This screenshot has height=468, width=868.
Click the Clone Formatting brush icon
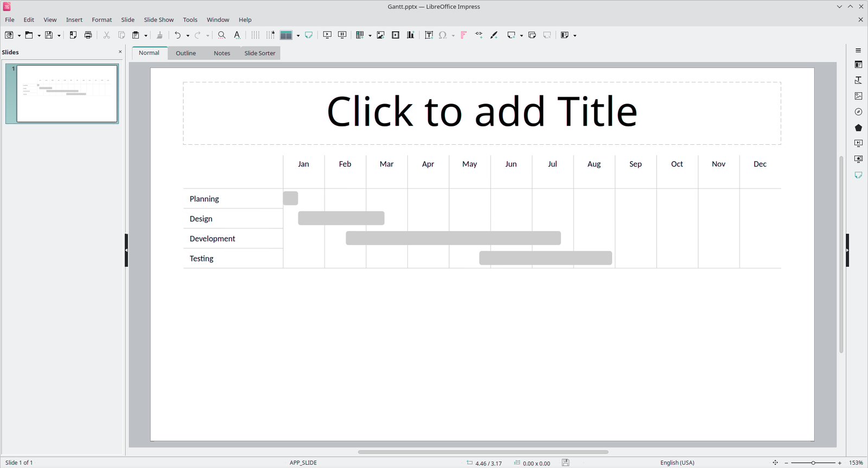pyautogui.click(x=159, y=35)
